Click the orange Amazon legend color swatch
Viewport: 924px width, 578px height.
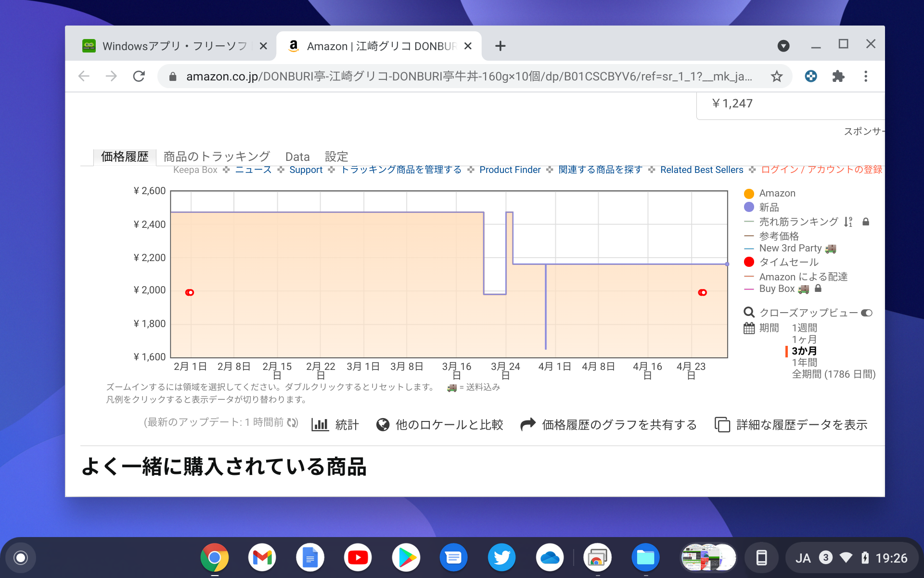tap(748, 193)
